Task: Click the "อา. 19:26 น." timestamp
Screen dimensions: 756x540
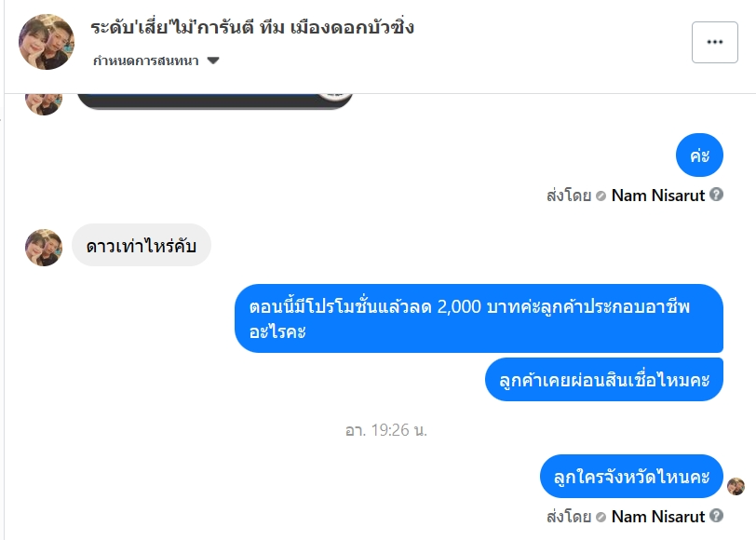Action: tap(385, 430)
